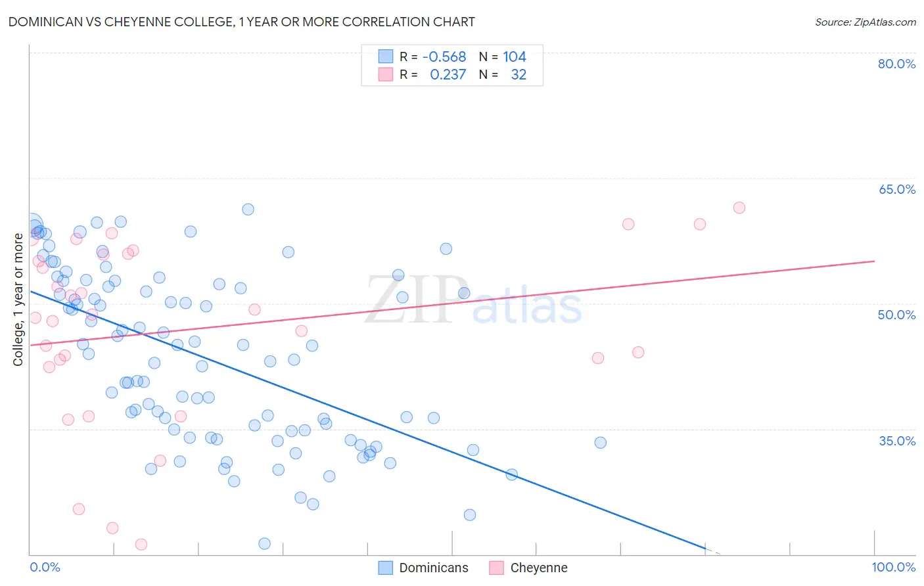This screenshot has width=924, height=586.
Task: Click the 0.0% x-axis label
Action: point(45,567)
